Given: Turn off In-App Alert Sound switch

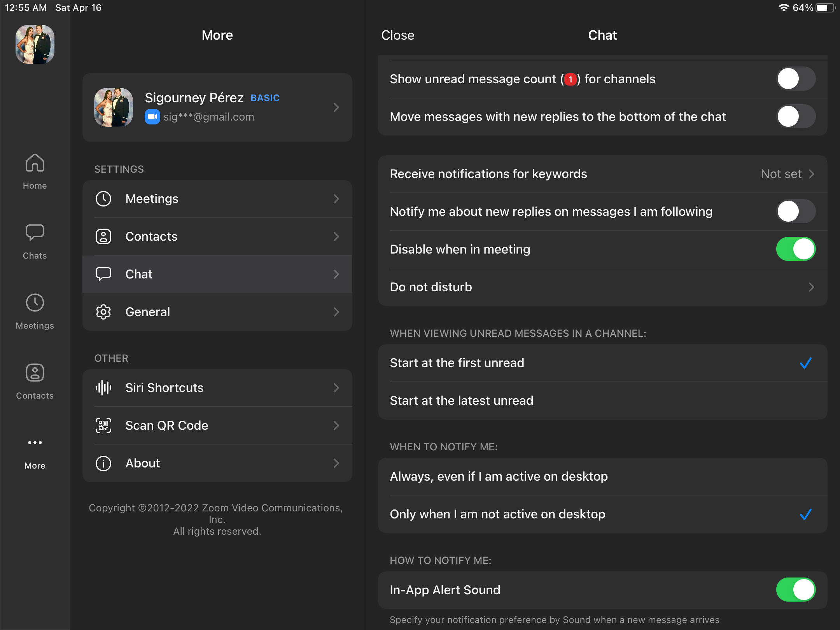Looking at the screenshot, I should 796,590.
